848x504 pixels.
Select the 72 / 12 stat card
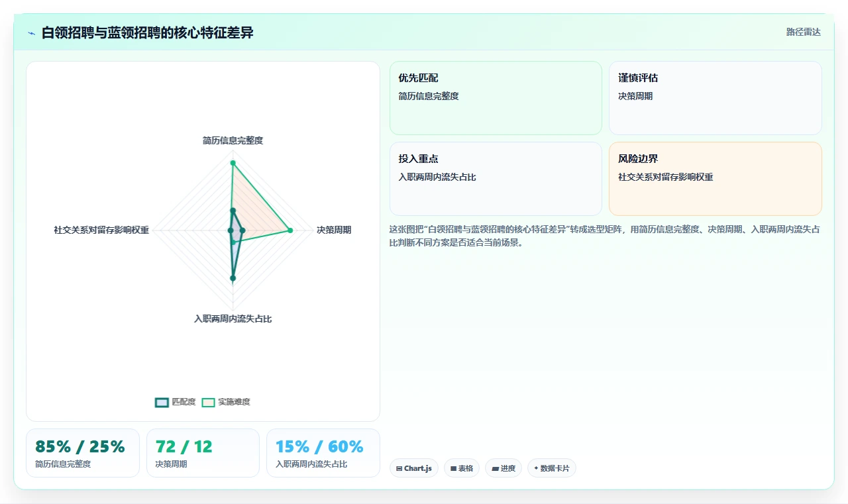pyautogui.click(x=203, y=453)
